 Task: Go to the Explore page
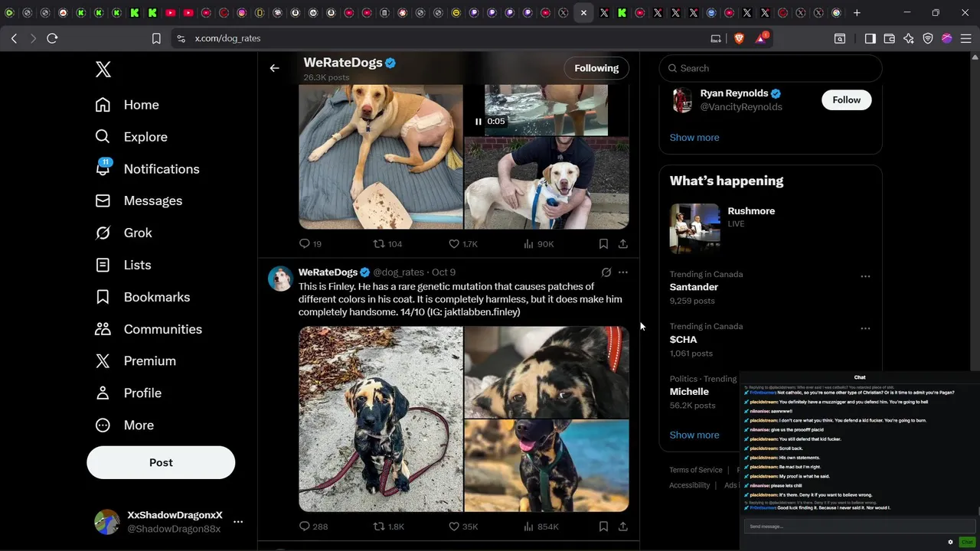click(x=131, y=137)
